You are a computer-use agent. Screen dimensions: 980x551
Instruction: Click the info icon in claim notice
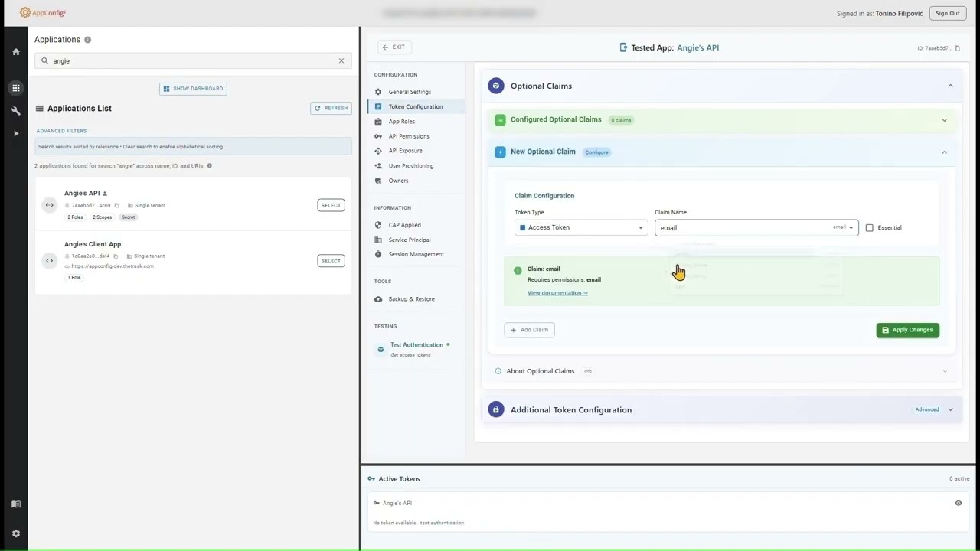click(518, 270)
